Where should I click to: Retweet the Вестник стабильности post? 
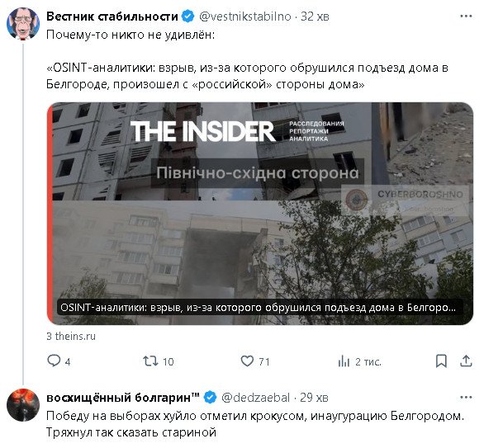[159, 361]
